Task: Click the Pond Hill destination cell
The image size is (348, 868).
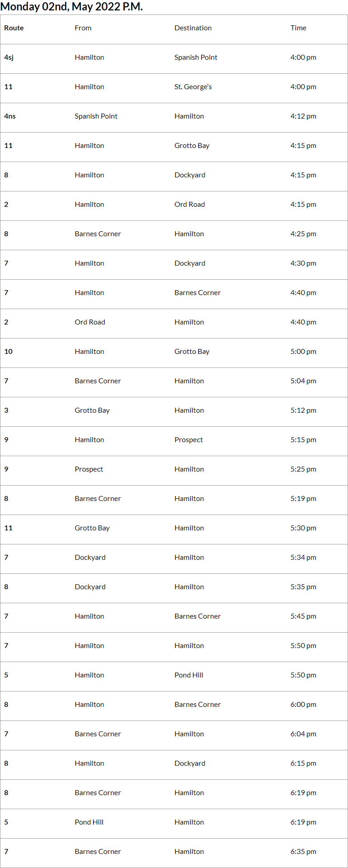Action: tap(188, 675)
